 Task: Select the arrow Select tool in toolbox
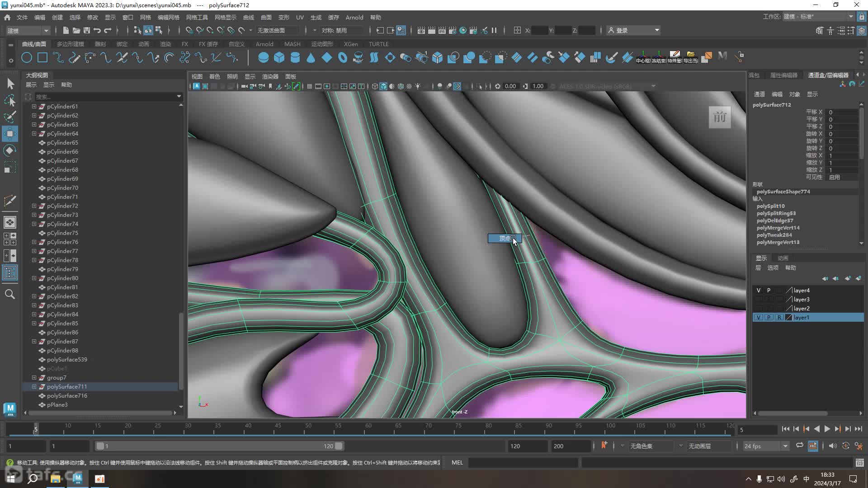click(x=10, y=84)
